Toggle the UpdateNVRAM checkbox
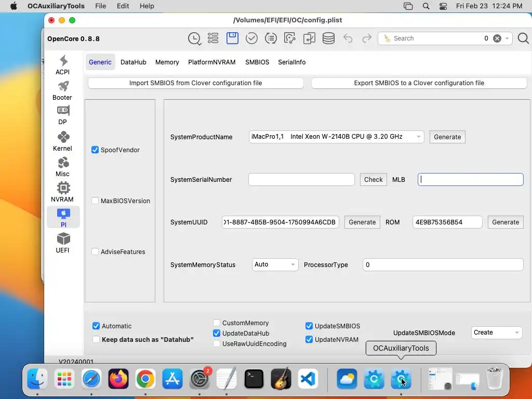Image resolution: width=532 pixels, height=399 pixels. click(x=309, y=340)
